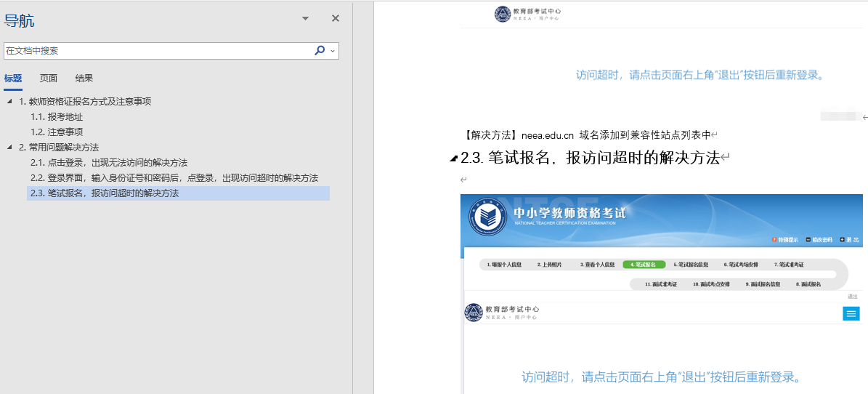
Task: Click the blue hamburger menu button
Action: 851,314
